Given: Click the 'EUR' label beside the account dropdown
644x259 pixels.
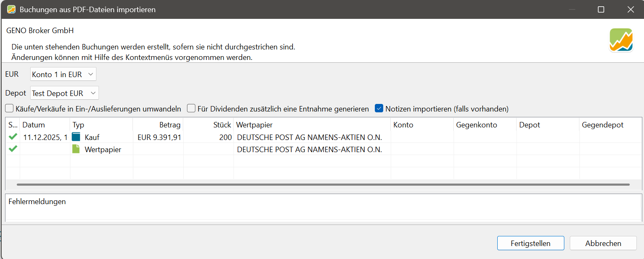Looking at the screenshot, I should (12, 74).
